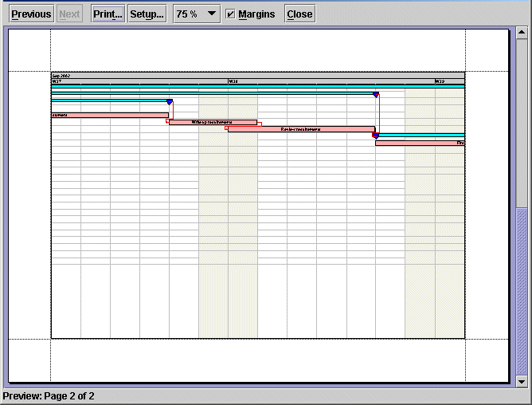This screenshot has height=405, width=532.
Task: Close the print preview
Action: pos(299,14)
